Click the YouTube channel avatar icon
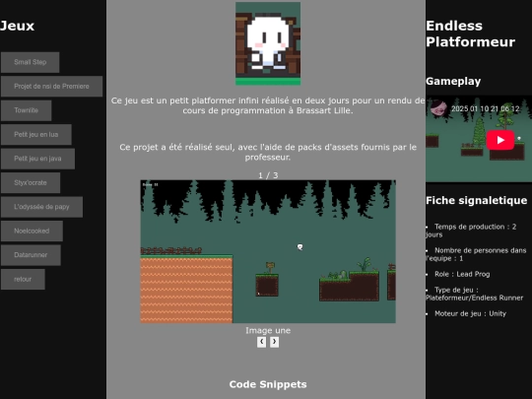The width and height of the screenshot is (532, 399). [438, 108]
